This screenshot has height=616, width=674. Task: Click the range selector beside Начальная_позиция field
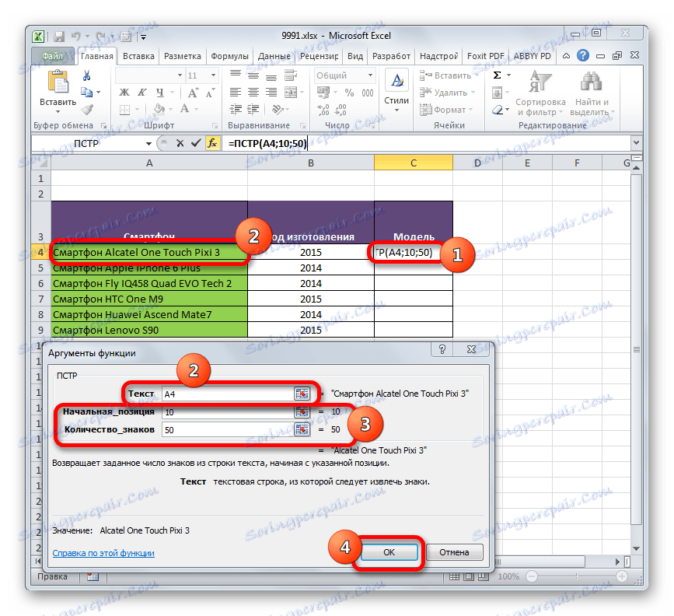pyautogui.click(x=303, y=412)
